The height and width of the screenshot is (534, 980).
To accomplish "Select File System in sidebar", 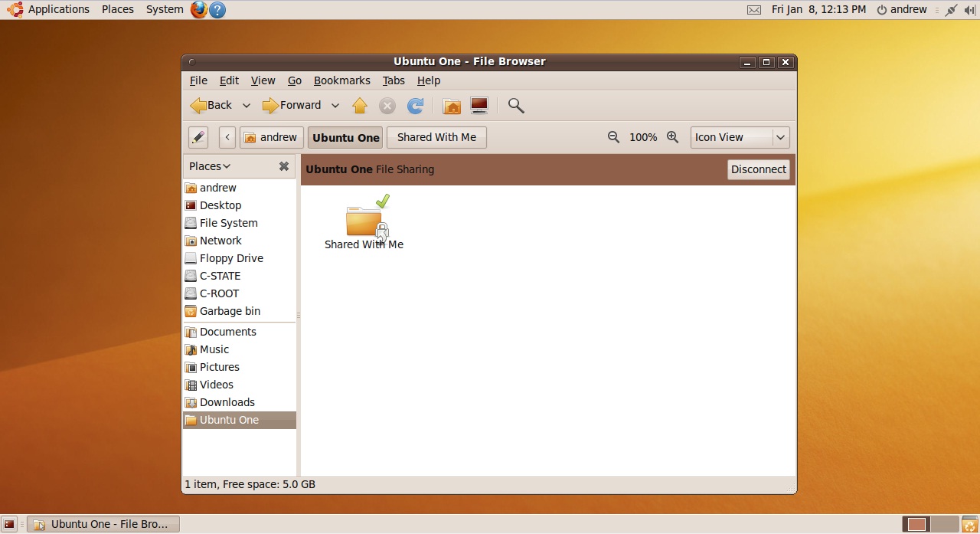I will click(x=239, y=223).
